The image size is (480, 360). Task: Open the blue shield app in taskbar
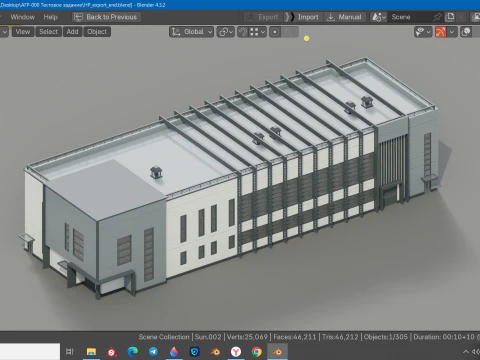tap(194, 351)
